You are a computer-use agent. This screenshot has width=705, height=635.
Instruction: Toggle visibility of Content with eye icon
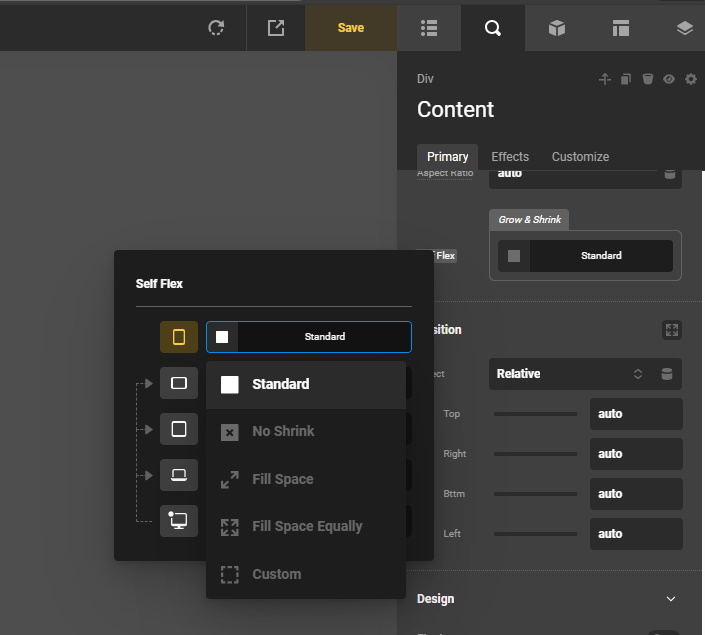pyautogui.click(x=669, y=79)
